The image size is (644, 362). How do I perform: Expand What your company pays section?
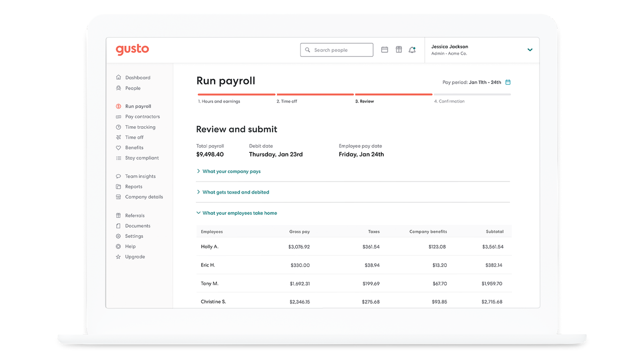[231, 171]
